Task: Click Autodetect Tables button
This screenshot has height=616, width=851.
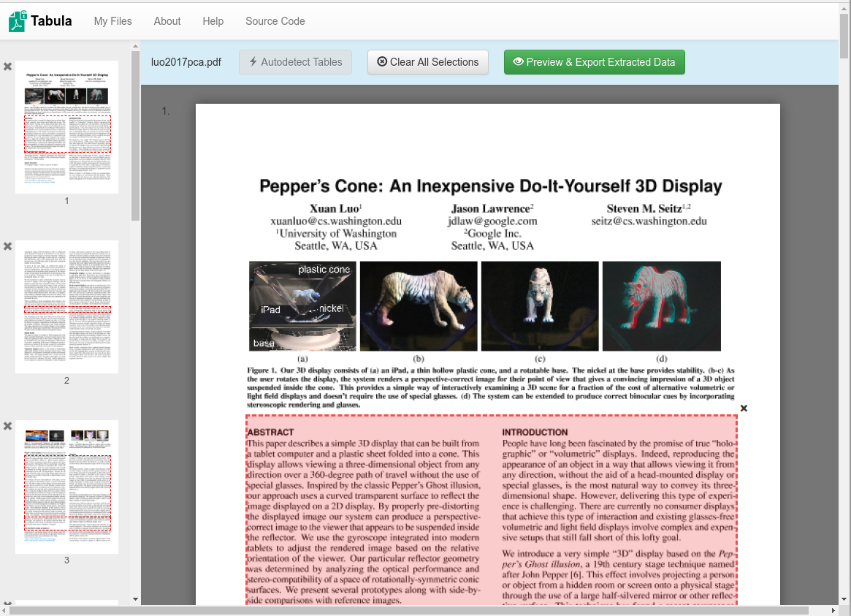Action: tap(295, 62)
